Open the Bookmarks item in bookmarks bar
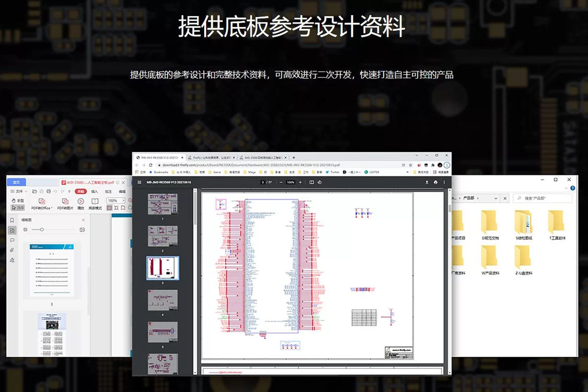The width and height of the screenshot is (588, 392). pos(159,172)
